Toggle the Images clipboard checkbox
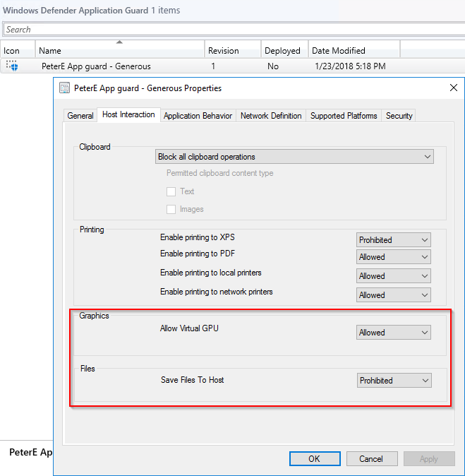Screen dimensions: 465x476 coord(171,209)
